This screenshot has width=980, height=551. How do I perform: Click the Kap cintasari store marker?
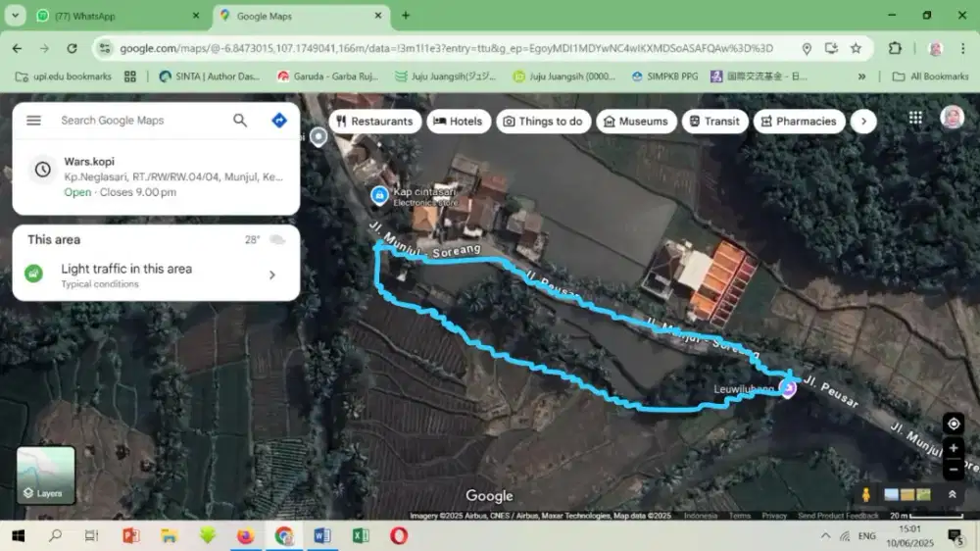coord(378,196)
